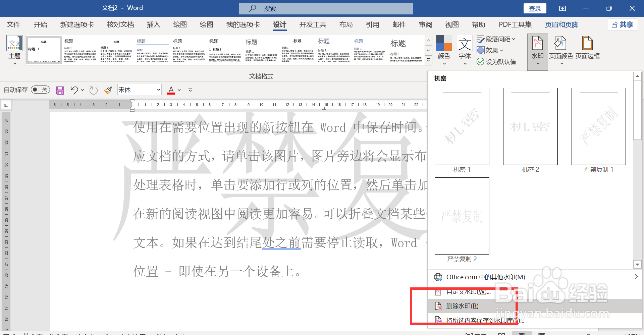This screenshot has height=335, width=644.
Task: Open Page Color (页面颜色) menu
Action: click(561, 50)
